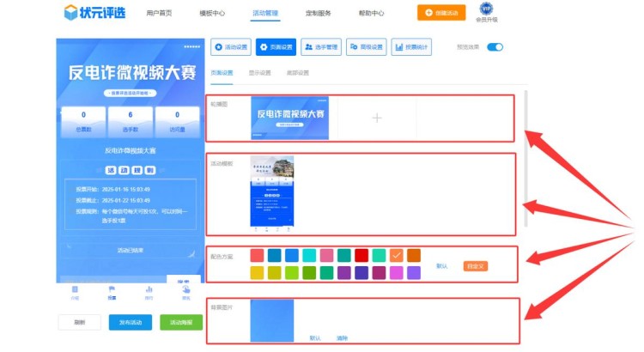
Task: Click the VIP 会员升级 badge icon
Action: pyautogui.click(x=485, y=9)
